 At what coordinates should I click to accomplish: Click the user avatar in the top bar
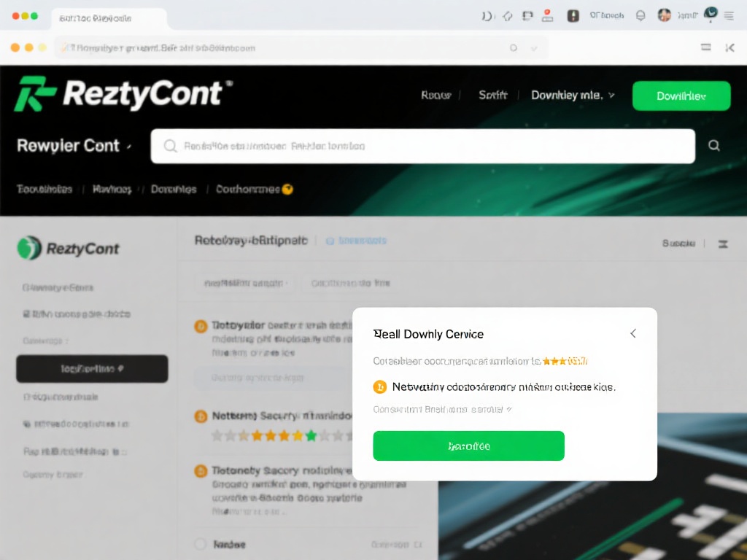click(x=664, y=15)
